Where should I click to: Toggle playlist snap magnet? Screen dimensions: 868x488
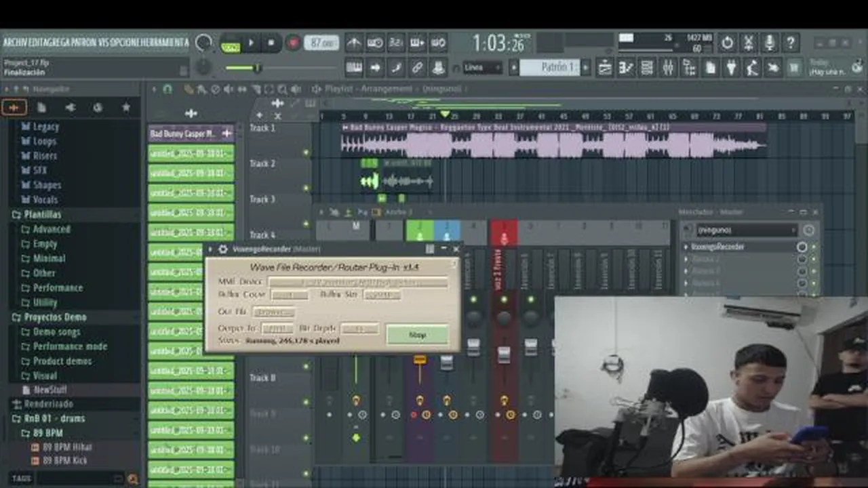click(167, 89)
